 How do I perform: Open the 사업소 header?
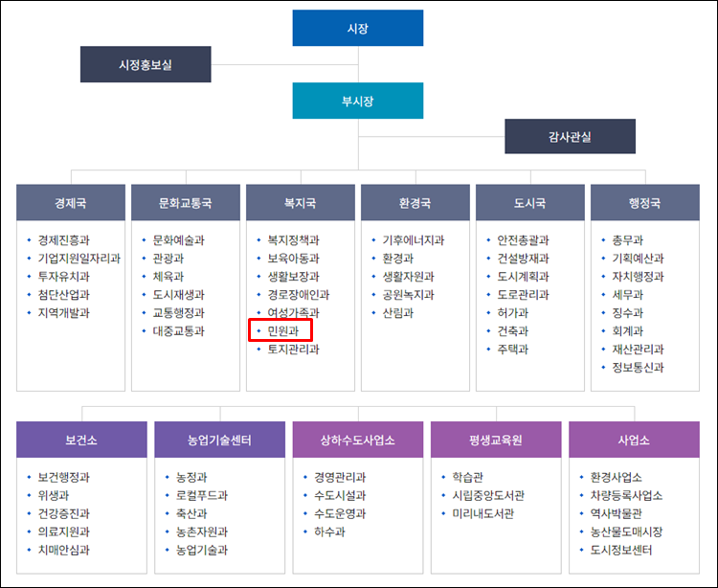[634, 440]
